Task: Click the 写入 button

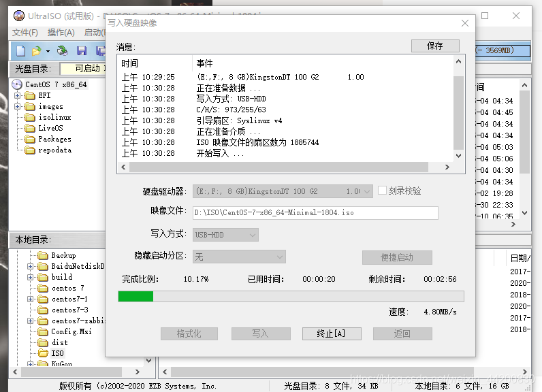Action: click(x=261, y=334)
